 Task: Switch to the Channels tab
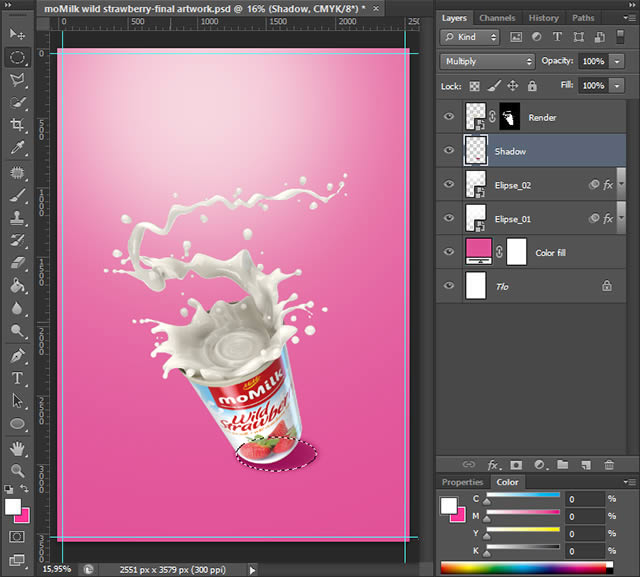[497, 18]
